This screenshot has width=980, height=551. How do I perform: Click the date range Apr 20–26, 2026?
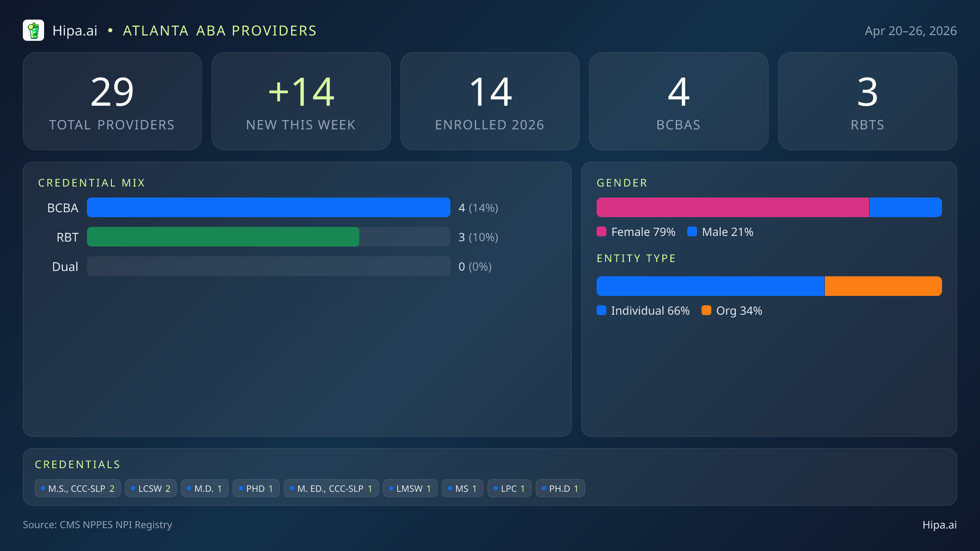[x=911, y=30]
